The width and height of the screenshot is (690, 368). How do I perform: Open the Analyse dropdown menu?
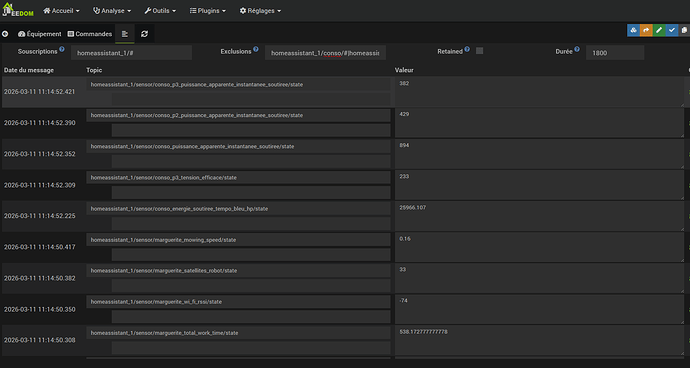(112, 11)
